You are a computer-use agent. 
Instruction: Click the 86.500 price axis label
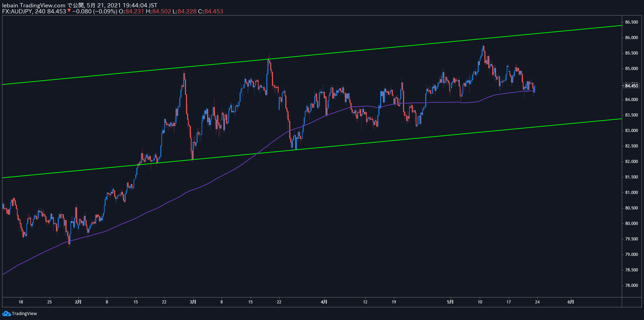tap(631, 22)
